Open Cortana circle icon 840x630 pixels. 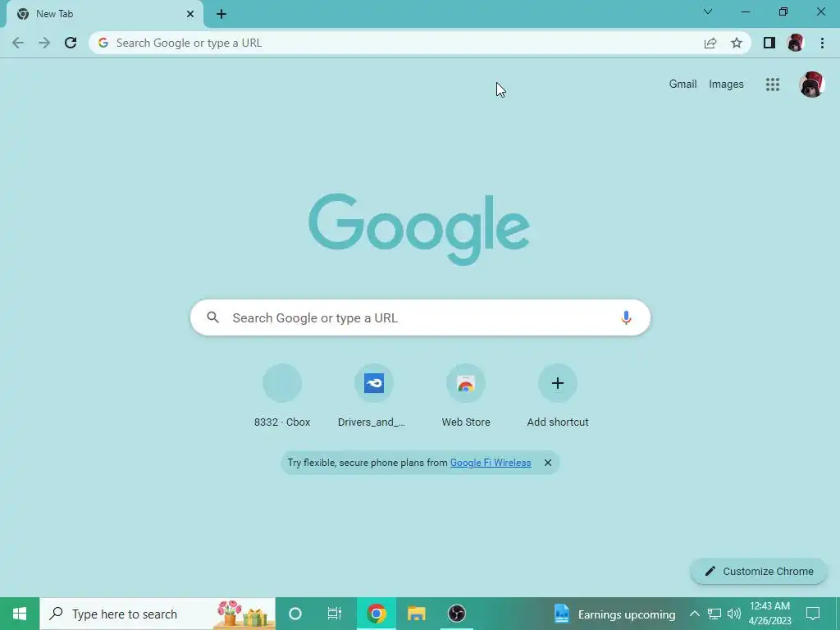tap(295, 614)
